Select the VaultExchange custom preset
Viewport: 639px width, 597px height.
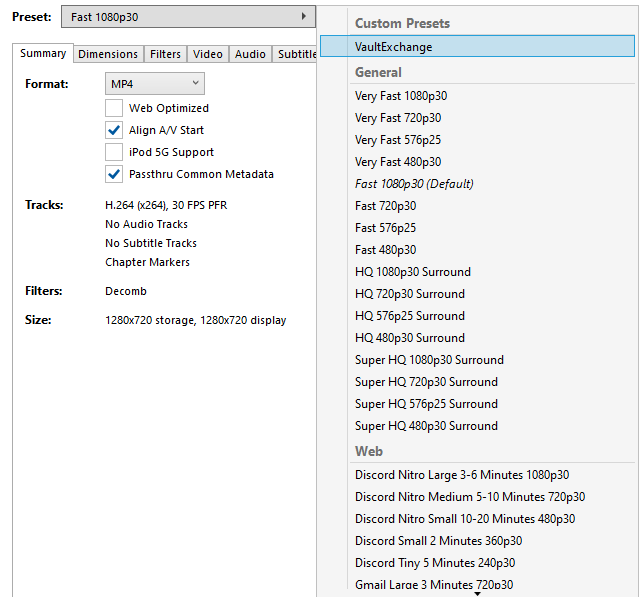477,46
